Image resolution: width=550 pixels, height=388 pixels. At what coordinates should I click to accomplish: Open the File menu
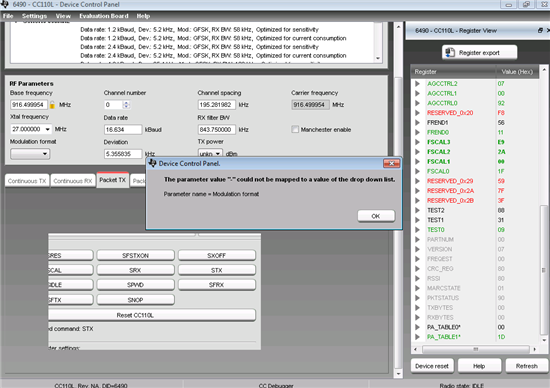(x=8, y=16)
